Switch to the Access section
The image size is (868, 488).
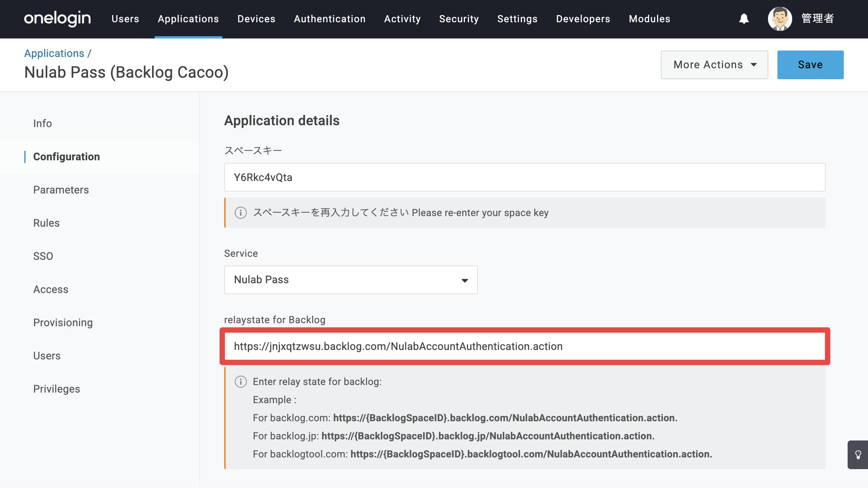(x=51, y=289)
